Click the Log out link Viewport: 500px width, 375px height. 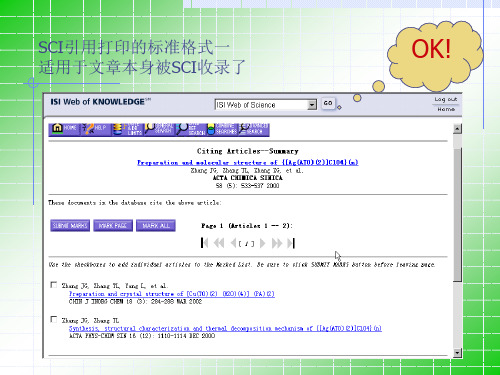tap(446, 99)
